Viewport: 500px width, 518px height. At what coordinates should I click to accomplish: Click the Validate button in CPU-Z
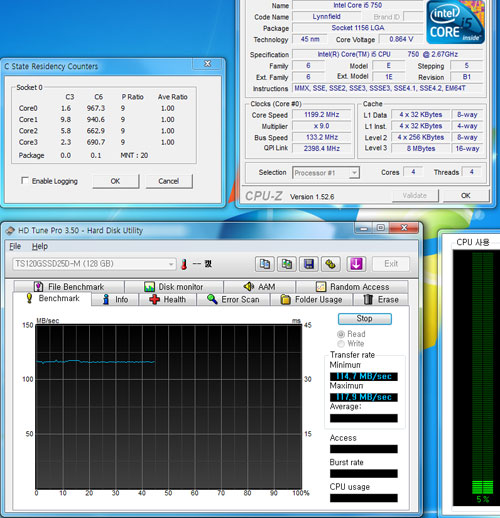tap(415, 195)
